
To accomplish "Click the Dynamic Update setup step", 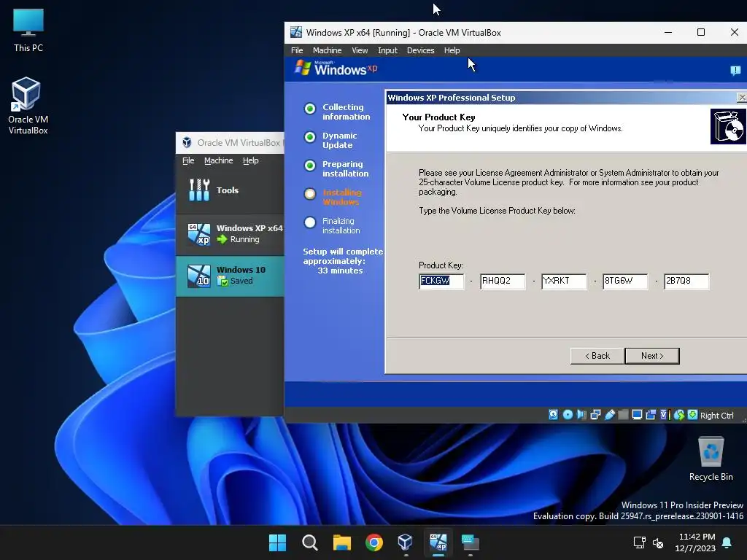I will pyautogui.click(x=330, y=141).
